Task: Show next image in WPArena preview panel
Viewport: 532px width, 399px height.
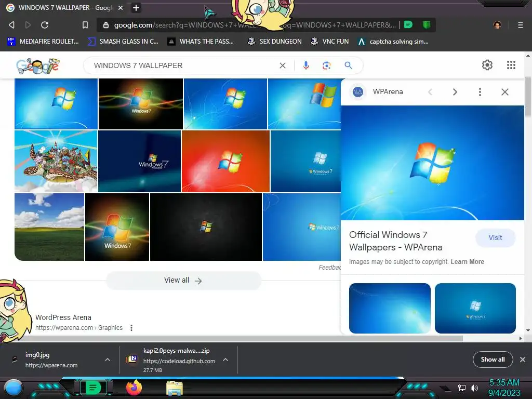Action: (455, 92)
